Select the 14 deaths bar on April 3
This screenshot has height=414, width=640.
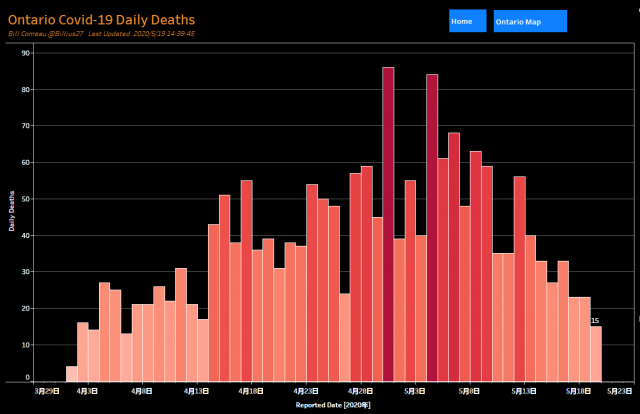point(94,356)
